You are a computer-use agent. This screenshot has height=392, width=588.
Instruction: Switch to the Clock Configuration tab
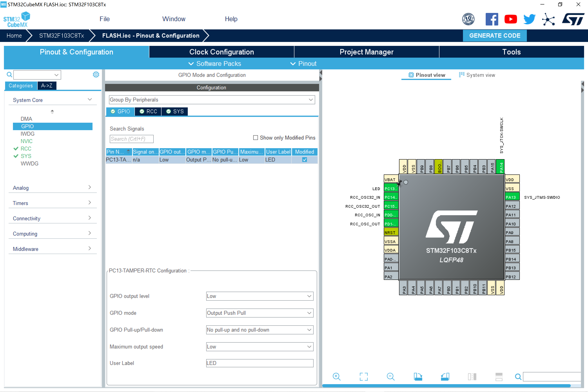[221, 52]
